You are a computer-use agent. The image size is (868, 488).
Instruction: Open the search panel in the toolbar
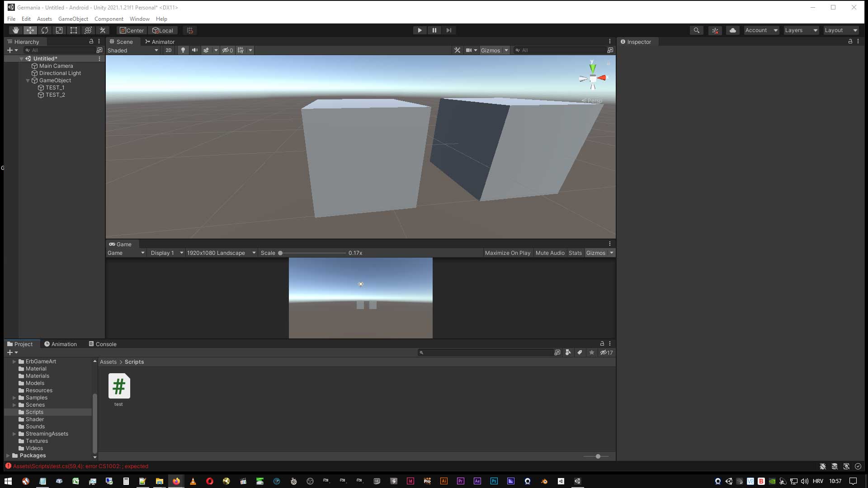[x=696, y=30]
